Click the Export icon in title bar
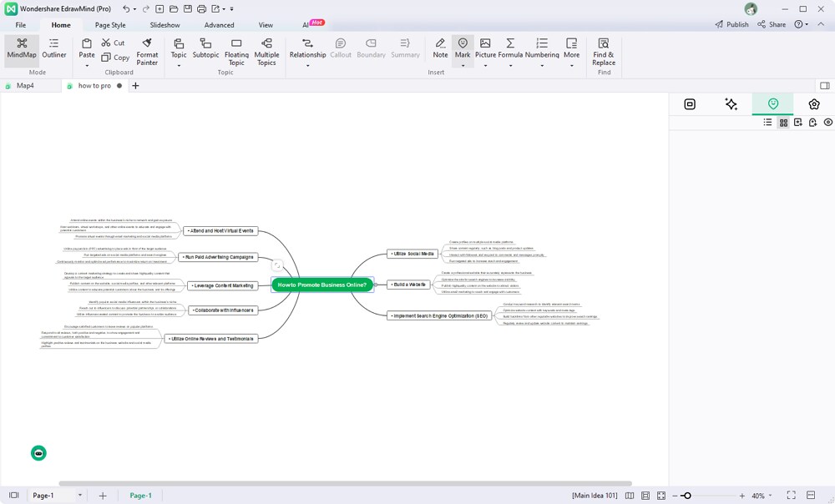This screenshot has width=835, height=504. (215, 9)
